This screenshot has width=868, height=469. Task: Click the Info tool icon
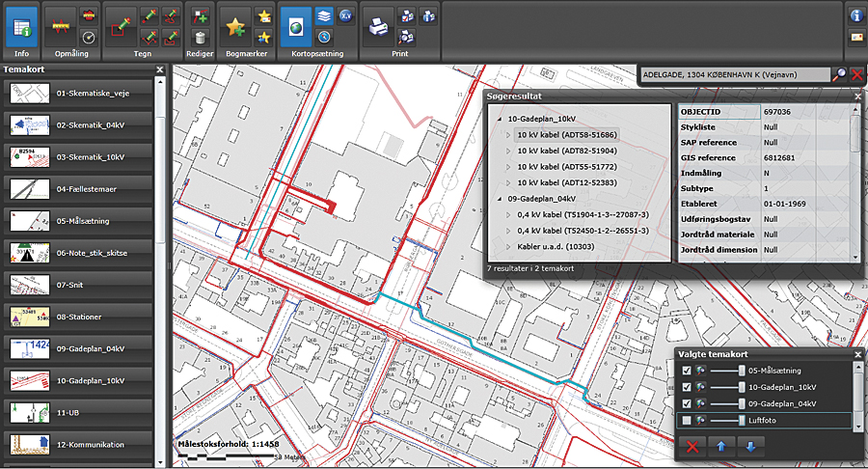tap(21, 26)
